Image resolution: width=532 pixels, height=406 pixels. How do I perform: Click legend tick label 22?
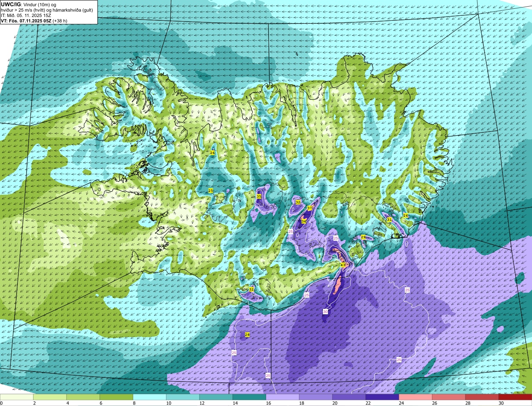(x=368, y=403)
